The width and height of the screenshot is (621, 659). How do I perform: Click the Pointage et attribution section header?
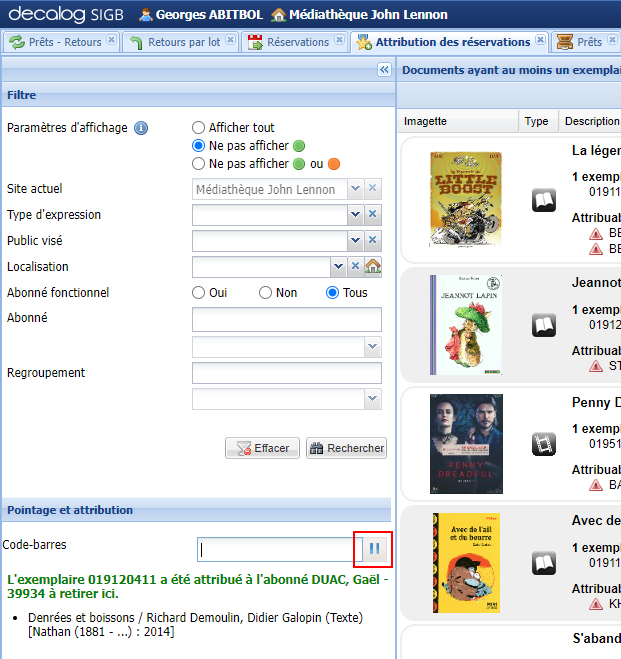point(197,510)
